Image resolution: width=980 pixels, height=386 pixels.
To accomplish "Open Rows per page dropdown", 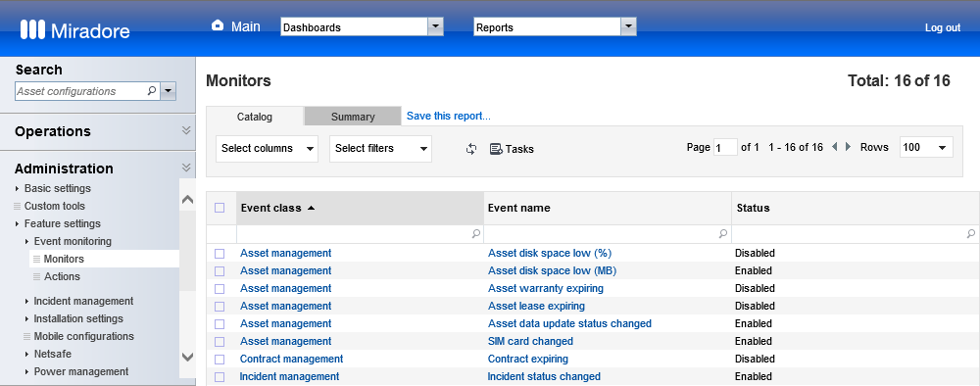I will click(926, 147).
